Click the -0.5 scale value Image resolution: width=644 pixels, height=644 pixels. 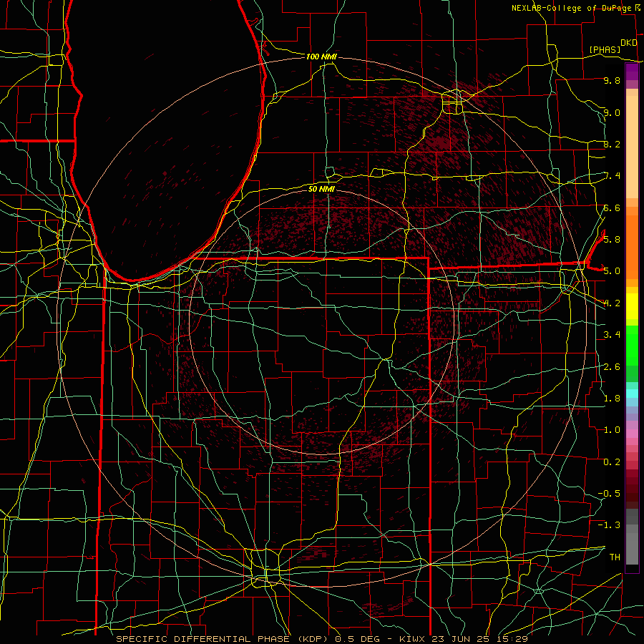point(609,493)
